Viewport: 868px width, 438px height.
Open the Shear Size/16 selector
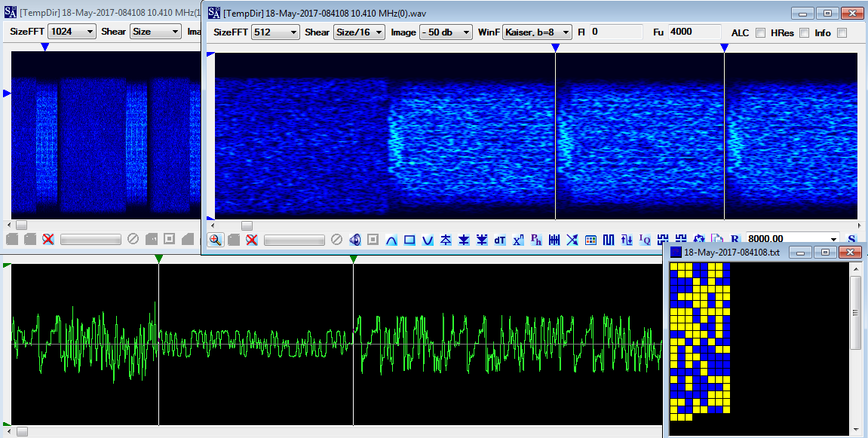(x=359, y=32)
